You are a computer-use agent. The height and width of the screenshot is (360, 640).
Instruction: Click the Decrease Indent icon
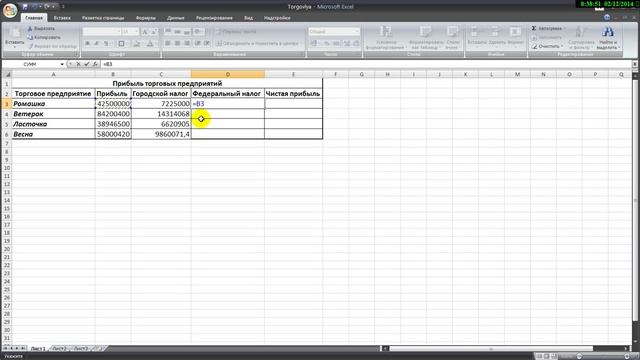pos(198,43)
